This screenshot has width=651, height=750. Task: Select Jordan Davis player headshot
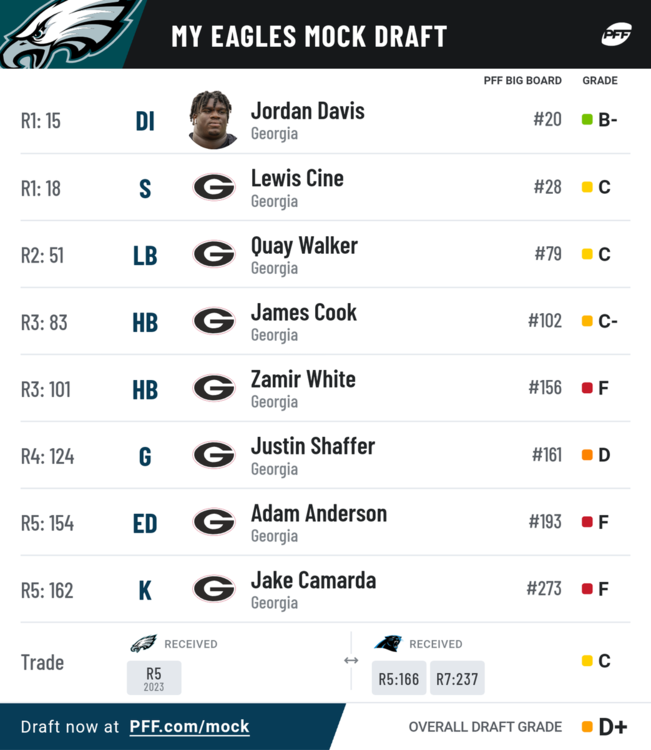213,120
